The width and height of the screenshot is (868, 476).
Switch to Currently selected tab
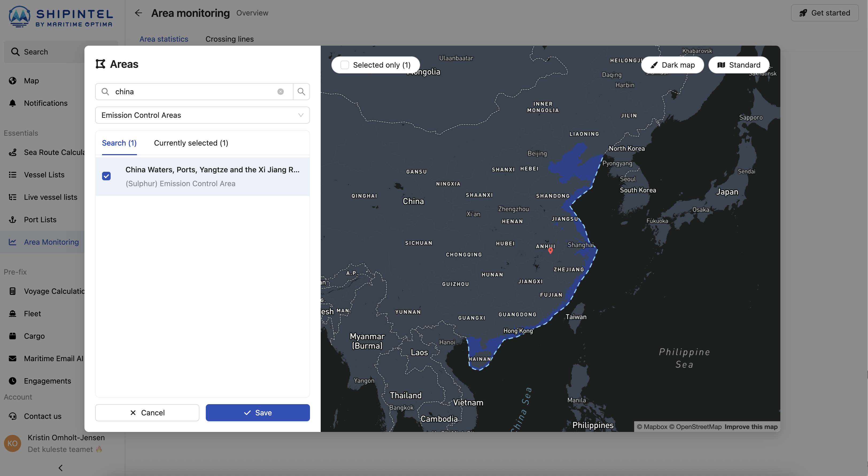(191, 143)
